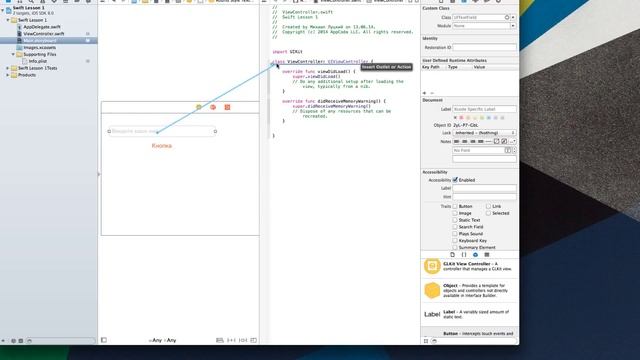Click the Кнопка button on the canvas
The height and width of the screenshot is (360, 640).
point(162,146)
